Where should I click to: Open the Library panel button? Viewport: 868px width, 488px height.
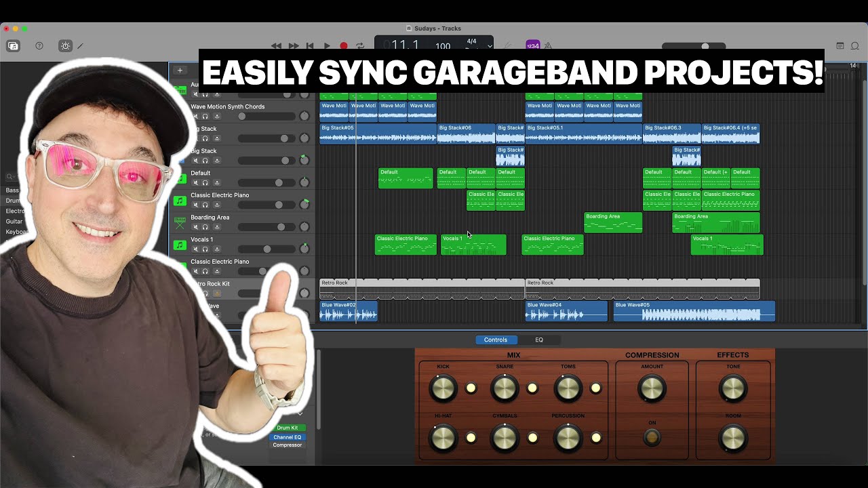tap(13, 46)
